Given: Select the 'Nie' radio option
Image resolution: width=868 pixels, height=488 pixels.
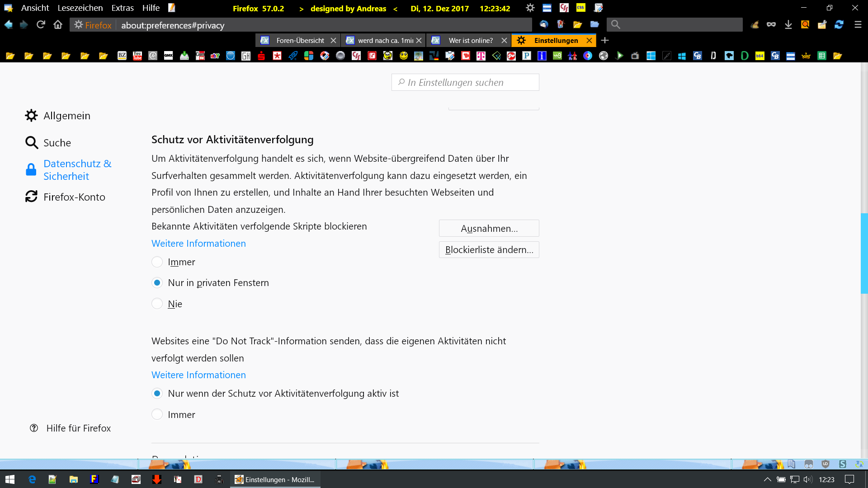Looking at the screenshot, I should 157,304.
